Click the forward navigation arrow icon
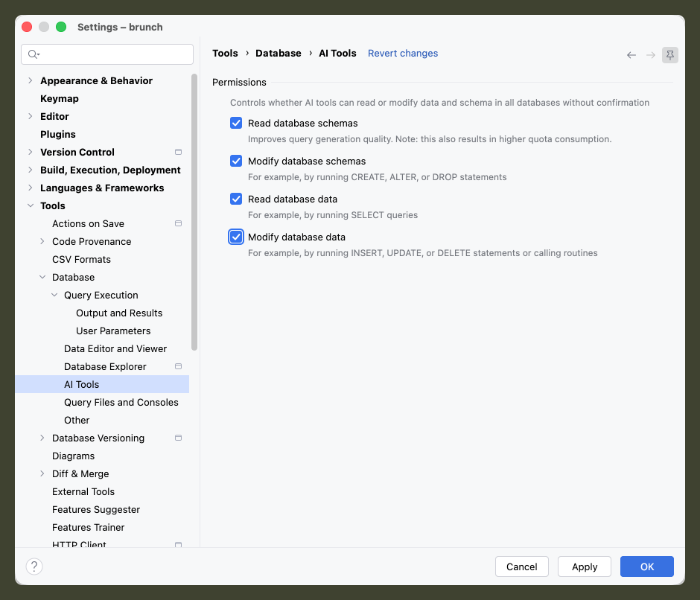This screenshot has height=600, width=700. [650, 55]
